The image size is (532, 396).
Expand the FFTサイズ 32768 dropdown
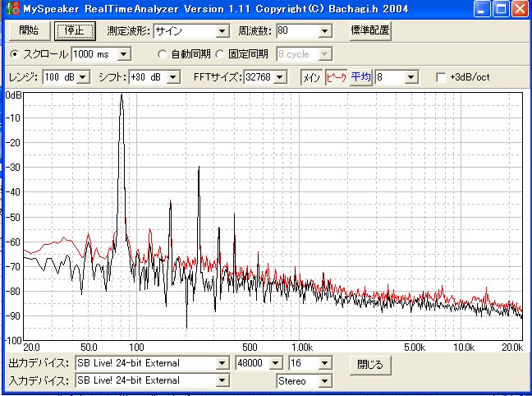279,77
